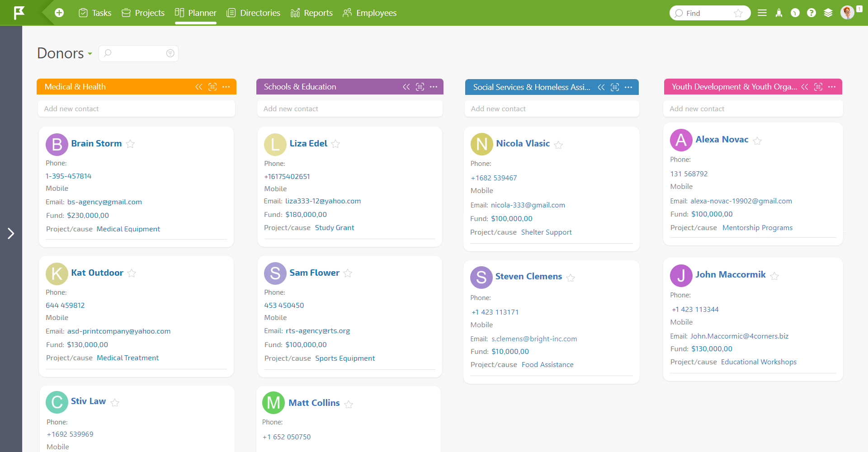The height and width of the screenshot is (452, 868).
Task: Star the Nicola Vlasic contact
Action: (558, 145)
